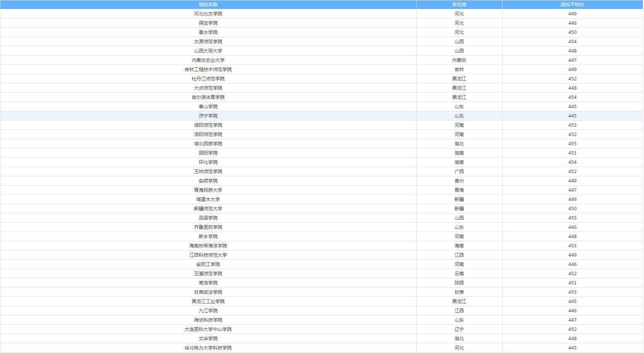
Task: Click the 高校平均分 column header
Action: [572, 5]
